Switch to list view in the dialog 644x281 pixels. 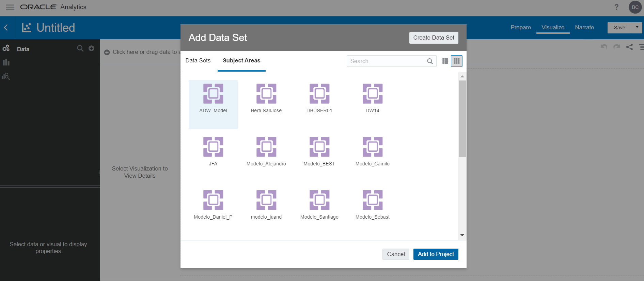point(445,61)
